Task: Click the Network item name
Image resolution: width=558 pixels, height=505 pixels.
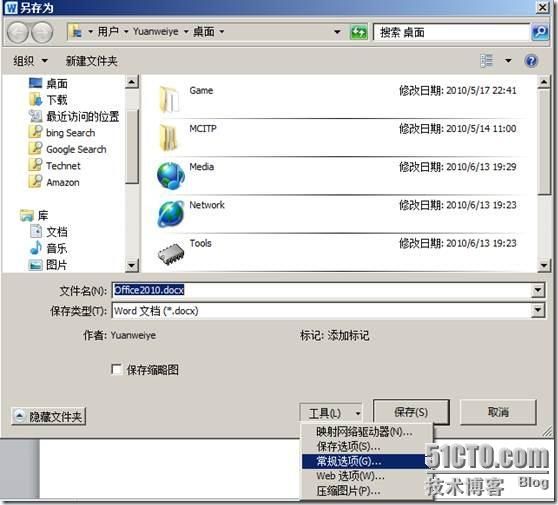Action: coord(207,205)
